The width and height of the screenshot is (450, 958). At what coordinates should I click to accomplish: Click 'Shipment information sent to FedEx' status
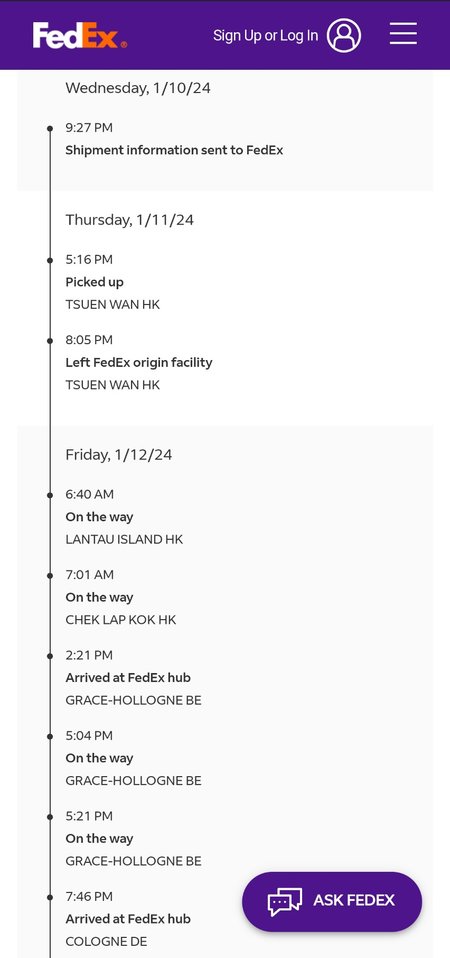[x=174, y=150]
